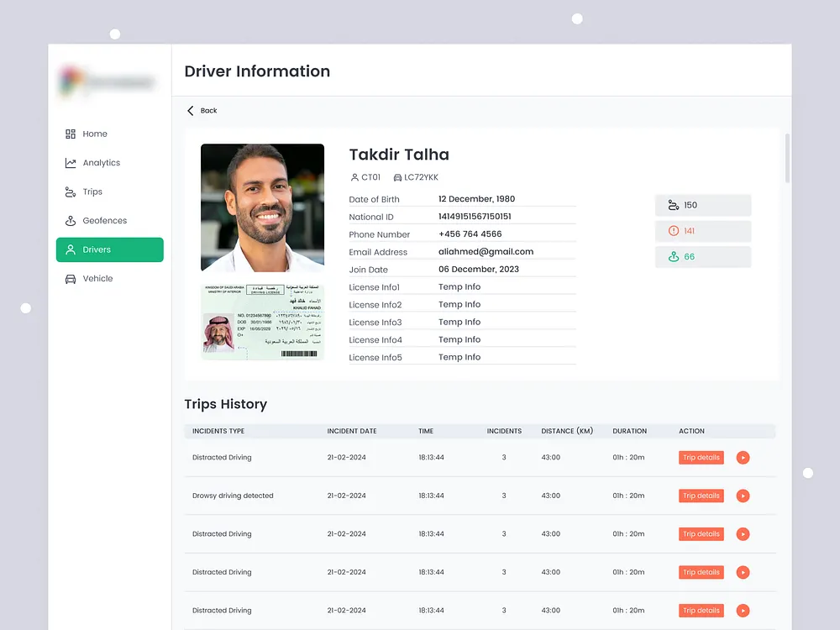
Task: Click the join date 06 December, 2023
Action: click(x=479, y=270)
